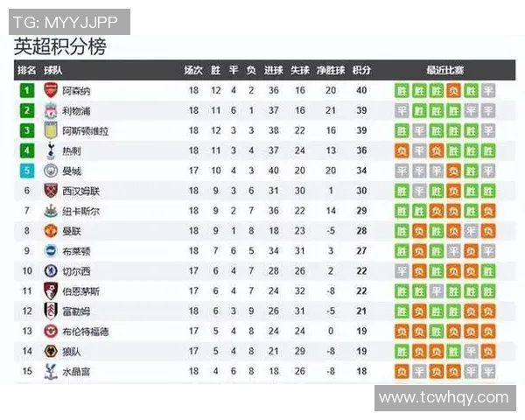The width and height of the screenshot is (525, 420).
Task: Click the 富勒姆 team name
Action: [x=75, y=311]
